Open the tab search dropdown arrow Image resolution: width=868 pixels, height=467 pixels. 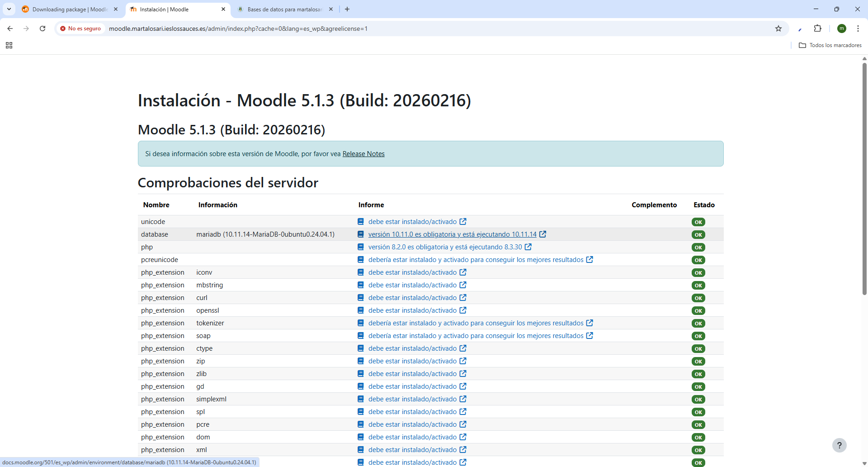click(9, 9)
